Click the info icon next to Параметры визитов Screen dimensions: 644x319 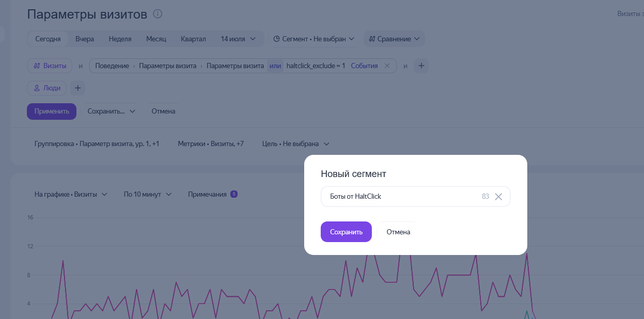[158, 14]
